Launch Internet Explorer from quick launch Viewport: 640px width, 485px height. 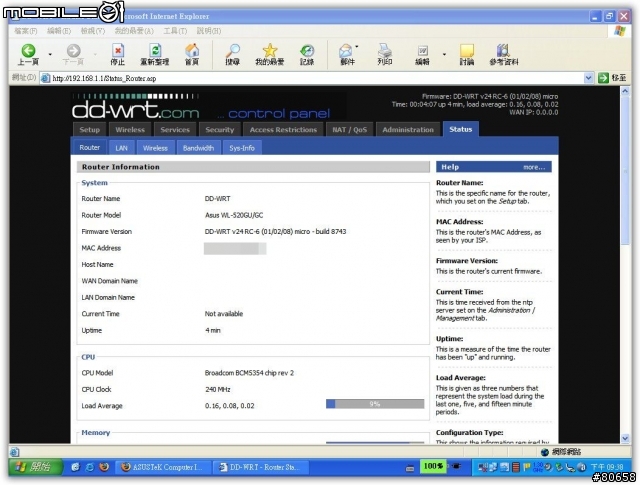click(x=90, y=467)
